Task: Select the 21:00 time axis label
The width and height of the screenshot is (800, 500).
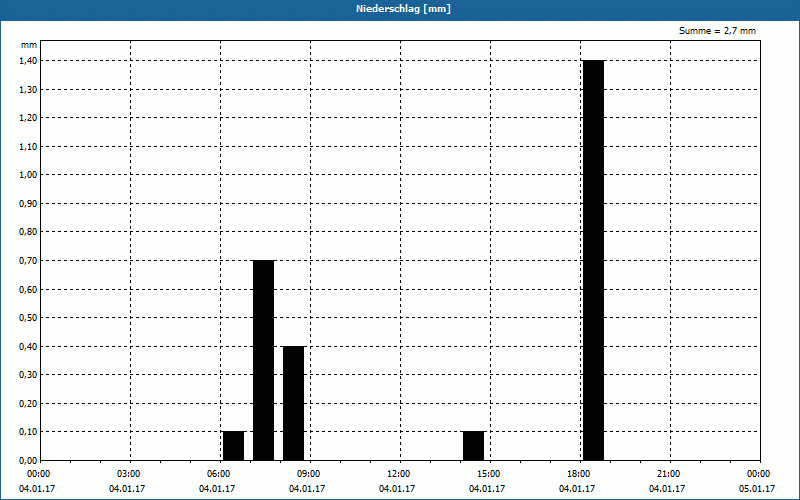Action: [669, 474]
